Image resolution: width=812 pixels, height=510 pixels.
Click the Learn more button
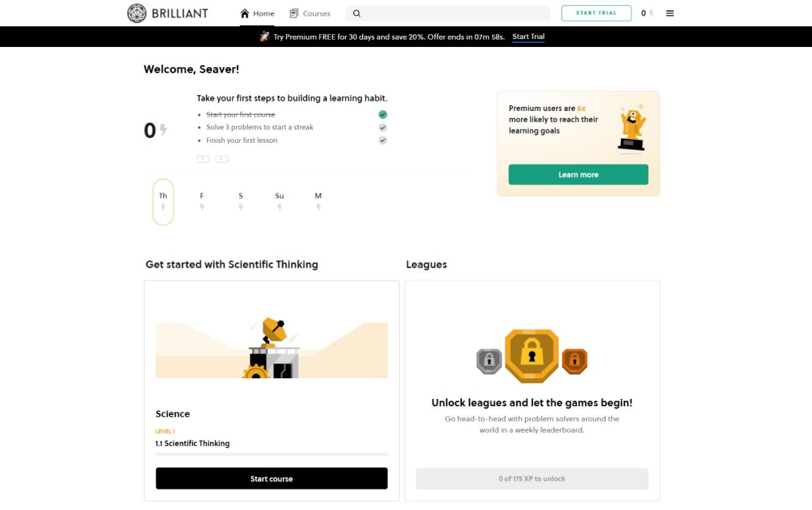coord(578,174)
